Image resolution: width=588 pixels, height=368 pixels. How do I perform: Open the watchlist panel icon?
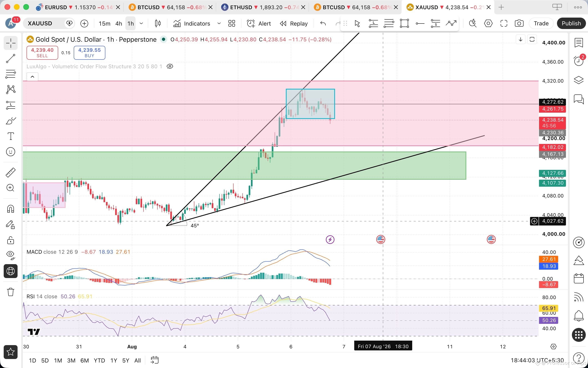579,43
